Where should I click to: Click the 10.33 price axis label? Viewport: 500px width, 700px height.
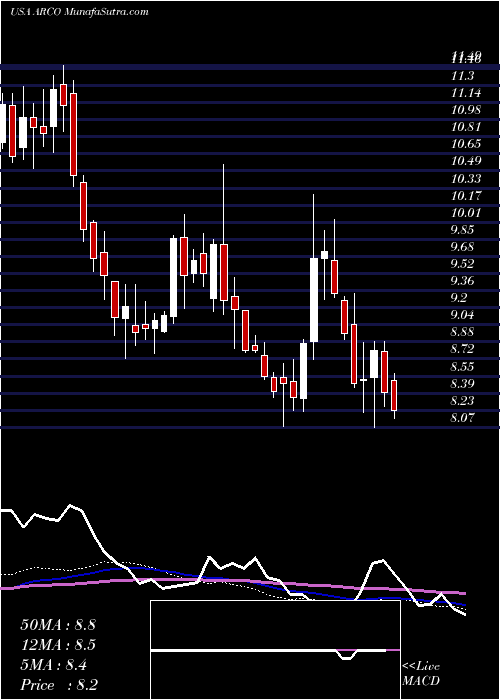(x=466, y=179)
